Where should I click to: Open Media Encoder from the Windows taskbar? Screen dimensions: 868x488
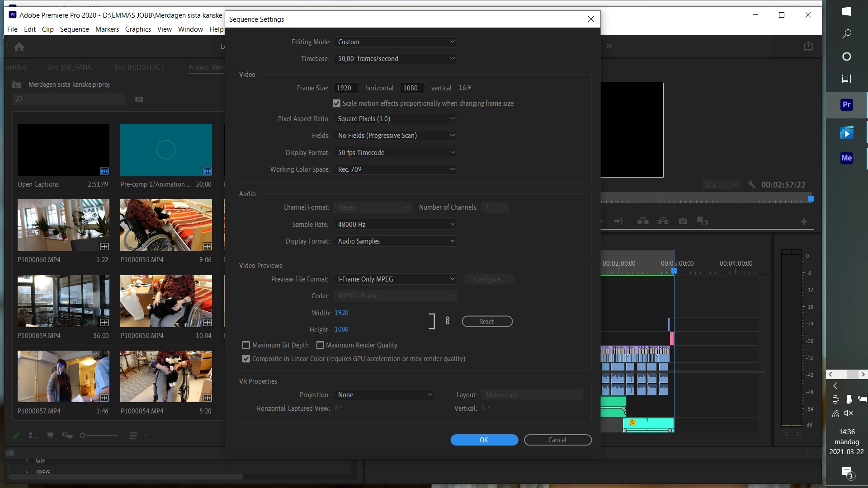(x=846, y=158)
